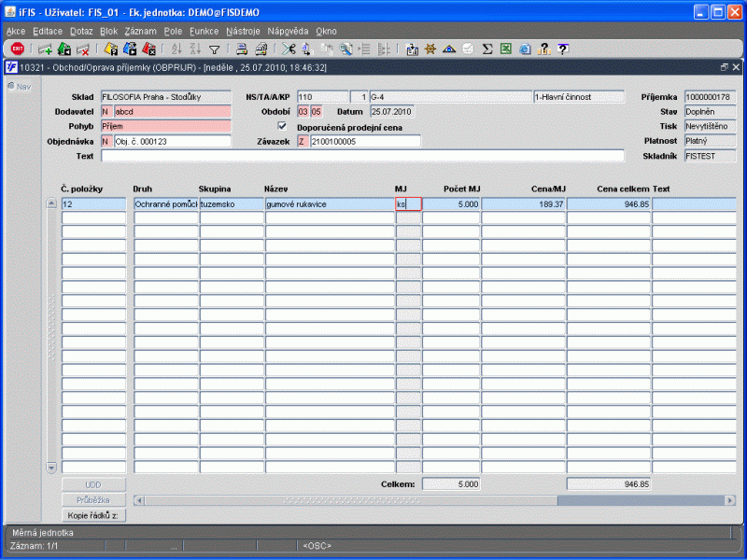The height and width of the screenshot is (560, 747).
Task: Click the green Excel export icon
Action: (505, 49)
